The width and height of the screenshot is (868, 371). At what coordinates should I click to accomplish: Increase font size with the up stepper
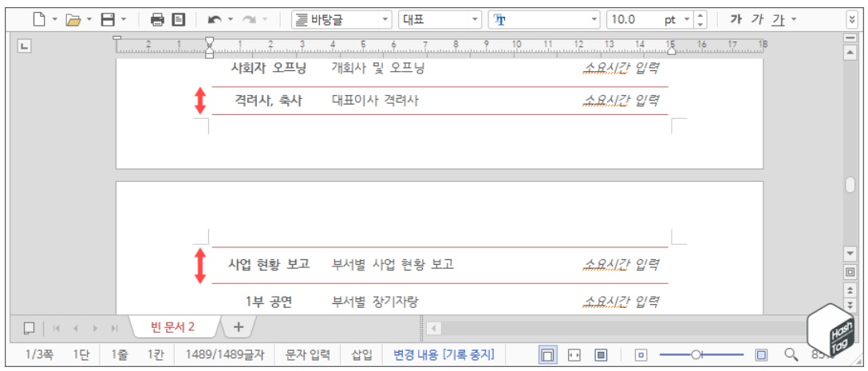700,16
